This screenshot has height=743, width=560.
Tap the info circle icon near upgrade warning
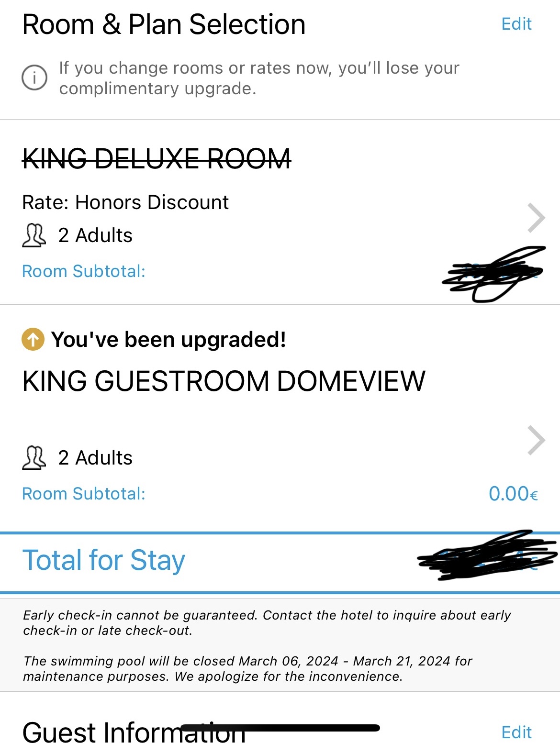[x=34, y=78]
